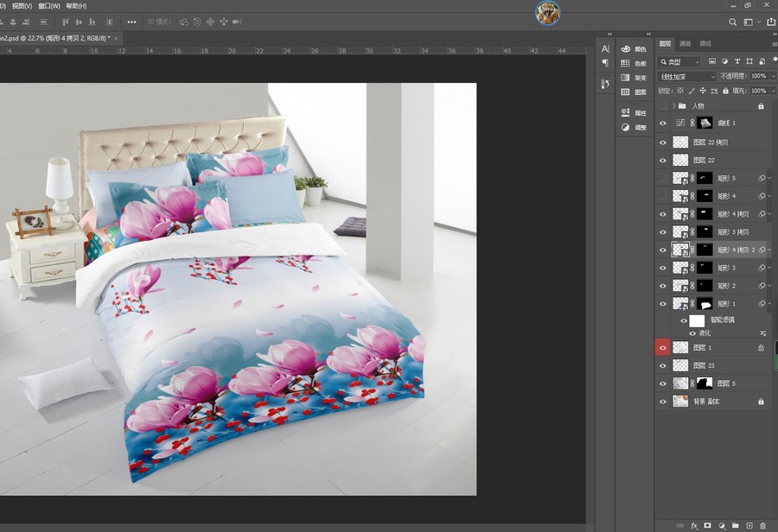Filter layers by smart objects
The height and width of the screenshot is (532, 778).
(762, 61)
